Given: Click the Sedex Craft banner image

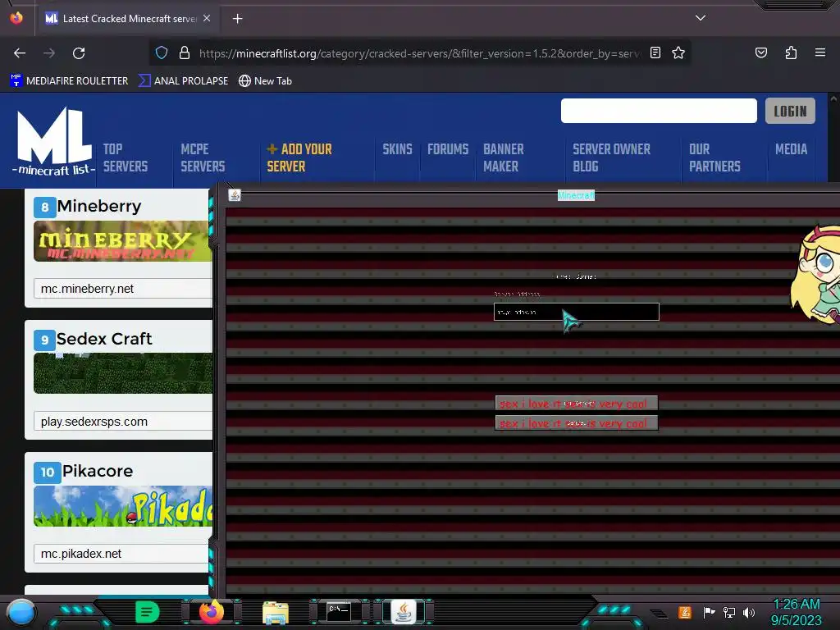Looking at the screenshot, I should pos(123,373).
